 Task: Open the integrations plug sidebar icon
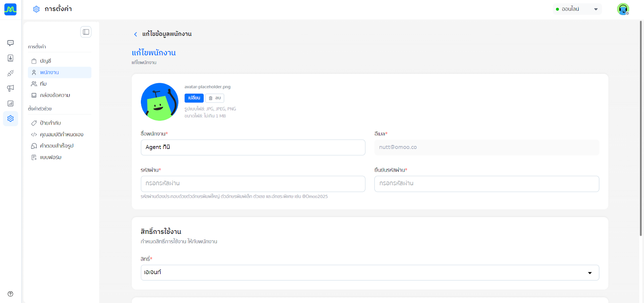tap(10, 73)
